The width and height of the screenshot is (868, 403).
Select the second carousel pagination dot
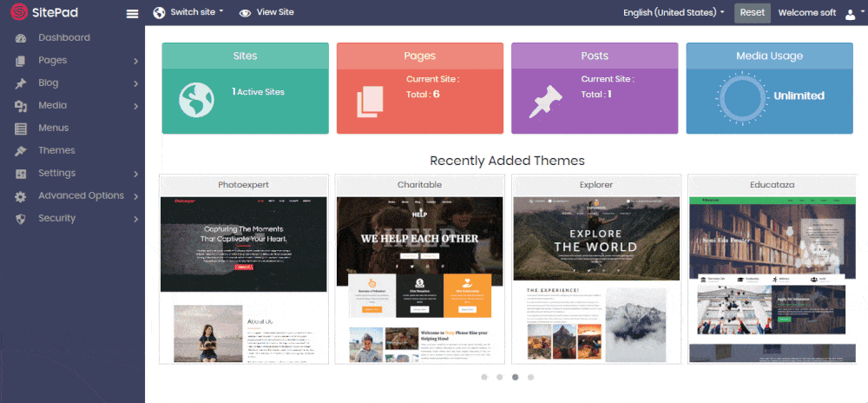(500, 378)
